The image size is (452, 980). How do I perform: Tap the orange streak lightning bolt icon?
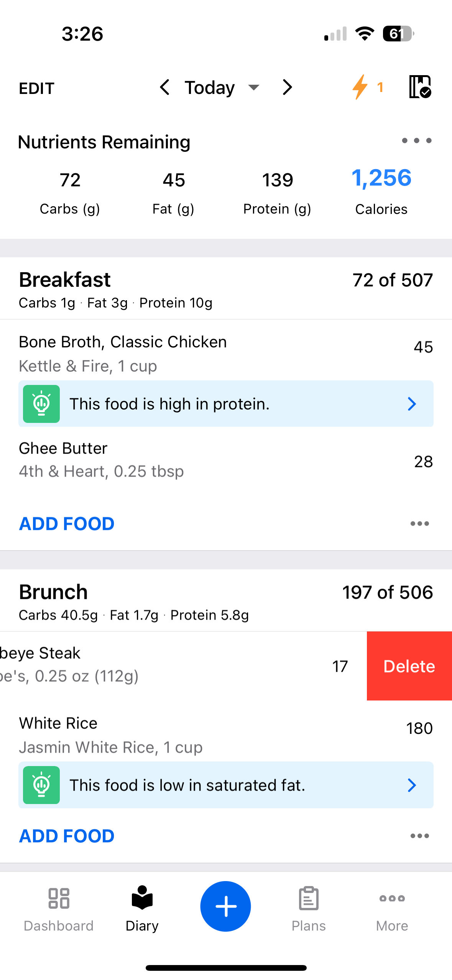click(360, 87)
